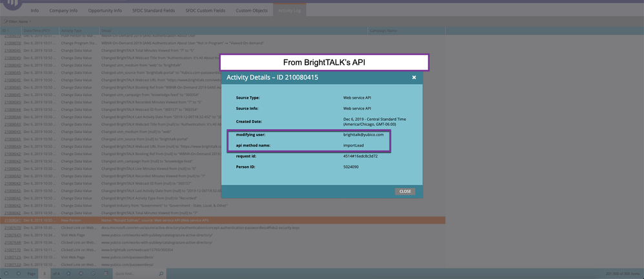The height and width of the screenshot is (279, 644).
Task: Sort by Date/Time (PST) column header
Action: point(40,31)
